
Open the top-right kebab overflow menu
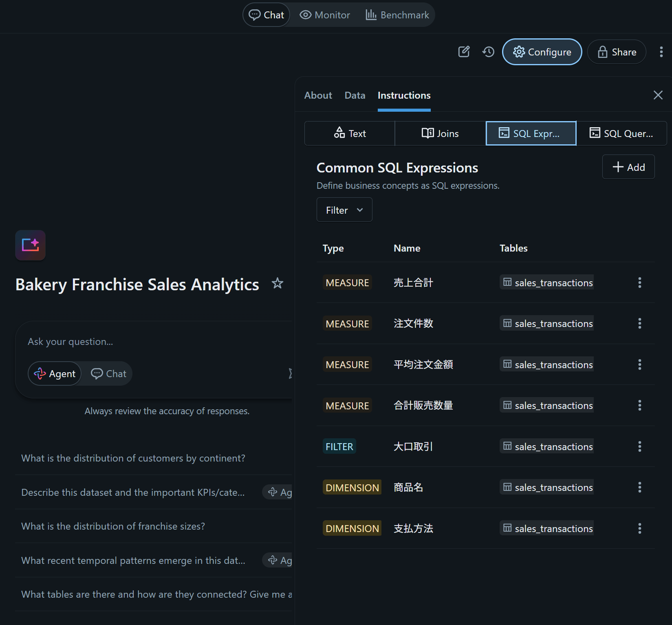pos(661,52)
